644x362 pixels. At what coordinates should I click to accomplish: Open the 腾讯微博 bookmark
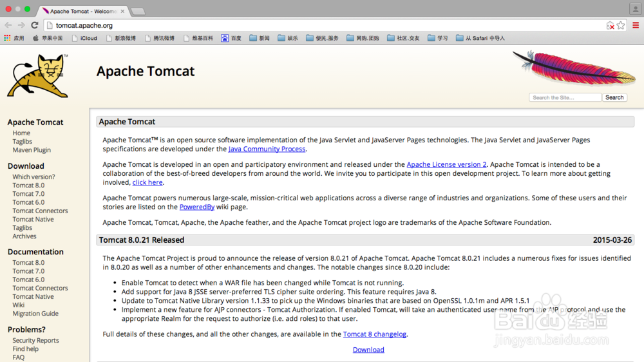[160, 38]
